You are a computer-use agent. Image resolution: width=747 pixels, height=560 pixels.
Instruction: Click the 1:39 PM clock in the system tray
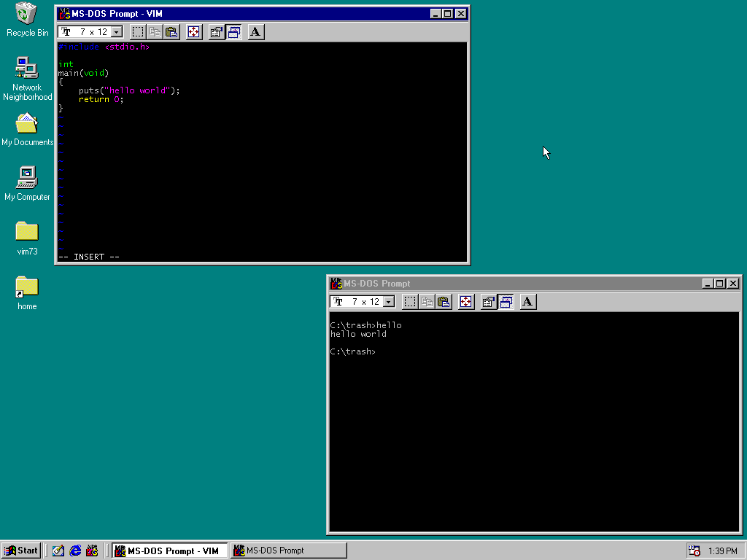(722, 550)
